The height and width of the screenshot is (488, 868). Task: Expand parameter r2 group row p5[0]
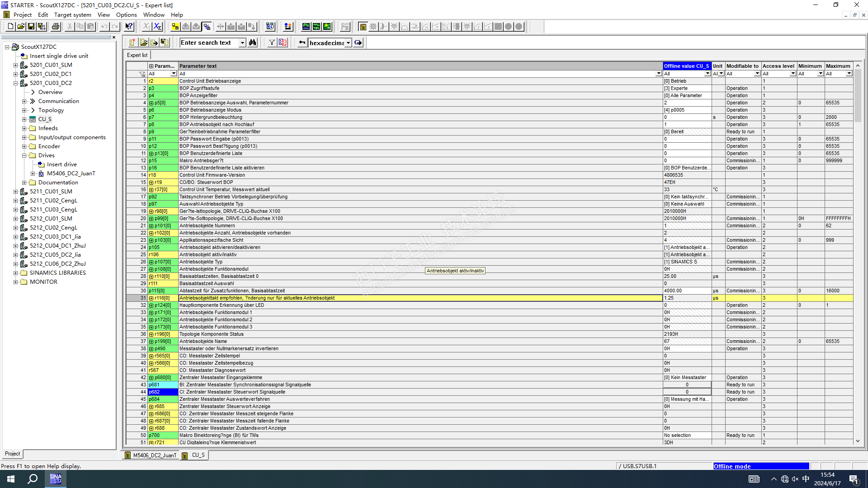tap(151, 103)
